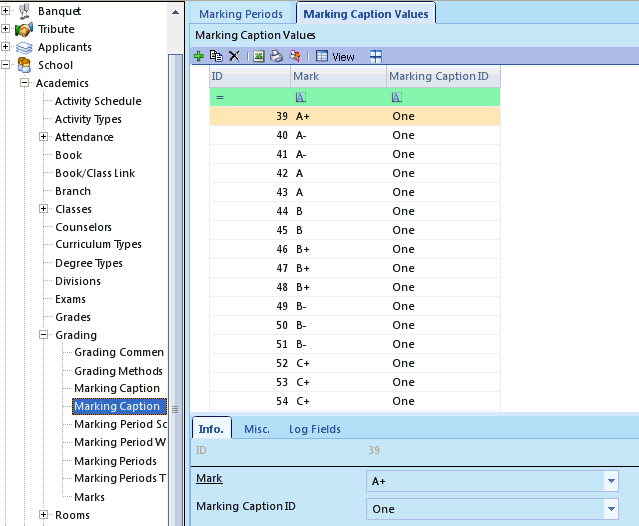Select the Marking Caption Values tab
This screenshot has width=639, height=526.
[366, 14]
